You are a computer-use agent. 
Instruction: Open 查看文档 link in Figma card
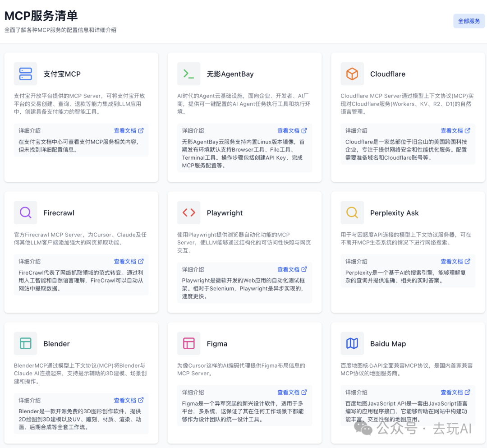(x=292, y=393)
